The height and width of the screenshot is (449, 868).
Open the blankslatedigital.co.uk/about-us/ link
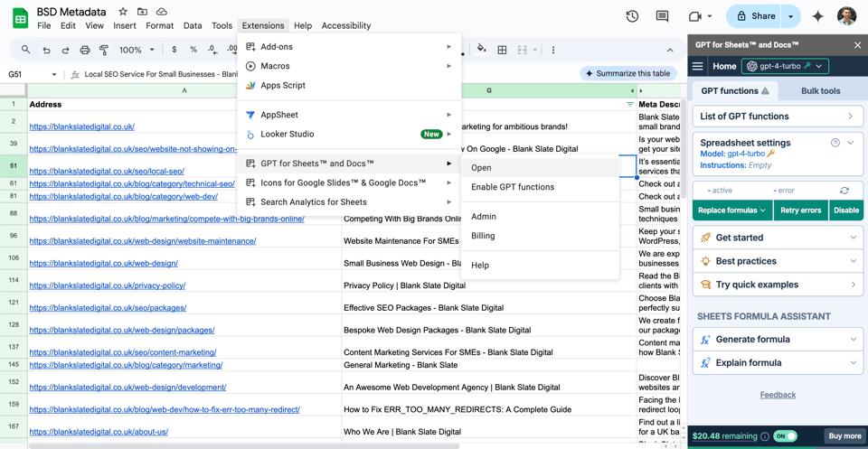pos(99,432)
